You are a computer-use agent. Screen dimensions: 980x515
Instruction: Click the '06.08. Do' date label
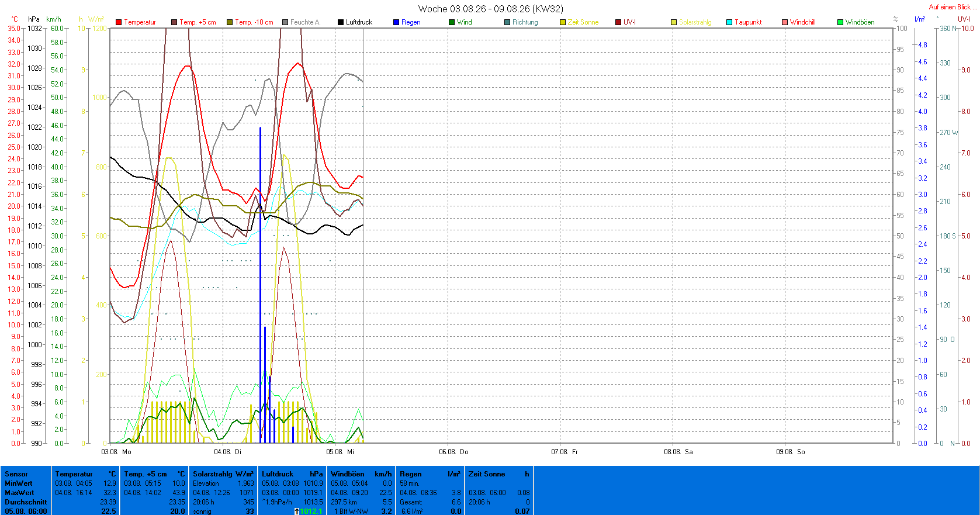(x=453, y=452)
